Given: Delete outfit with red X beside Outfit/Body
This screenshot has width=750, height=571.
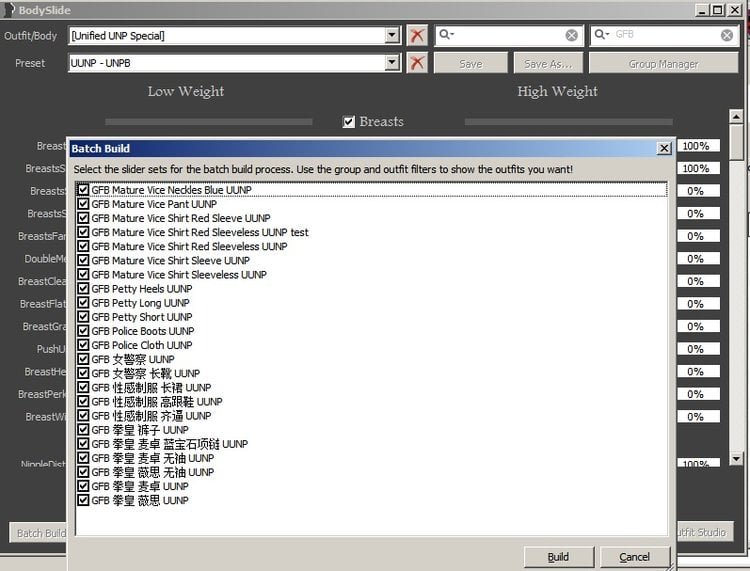Looking at the screenshot, I should tap(417, 35).
